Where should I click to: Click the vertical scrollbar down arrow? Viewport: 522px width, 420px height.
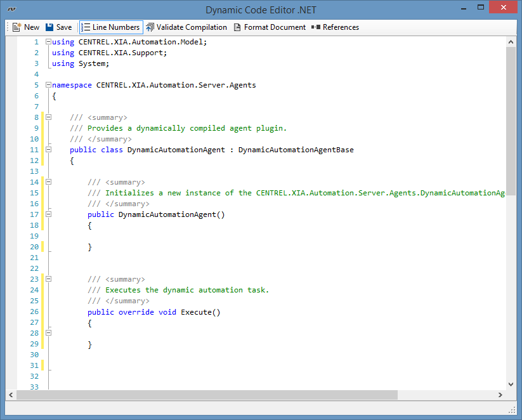point(511,384)
